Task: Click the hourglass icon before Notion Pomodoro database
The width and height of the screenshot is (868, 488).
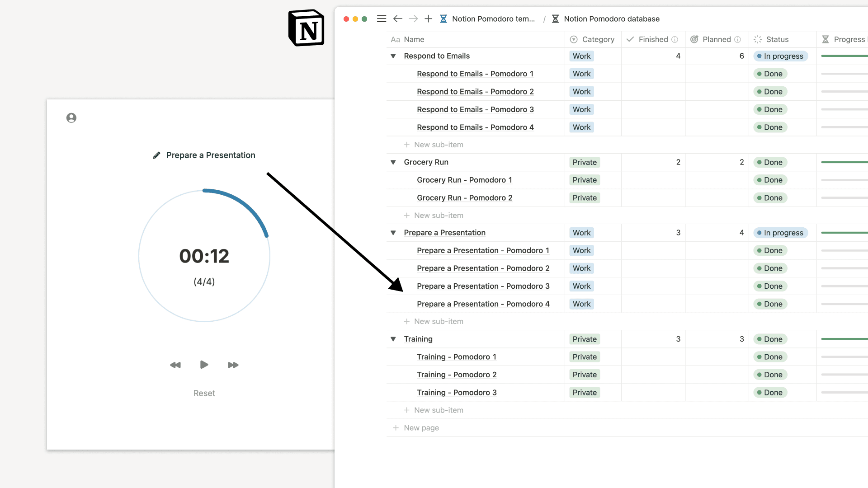Action: [555, 19]
